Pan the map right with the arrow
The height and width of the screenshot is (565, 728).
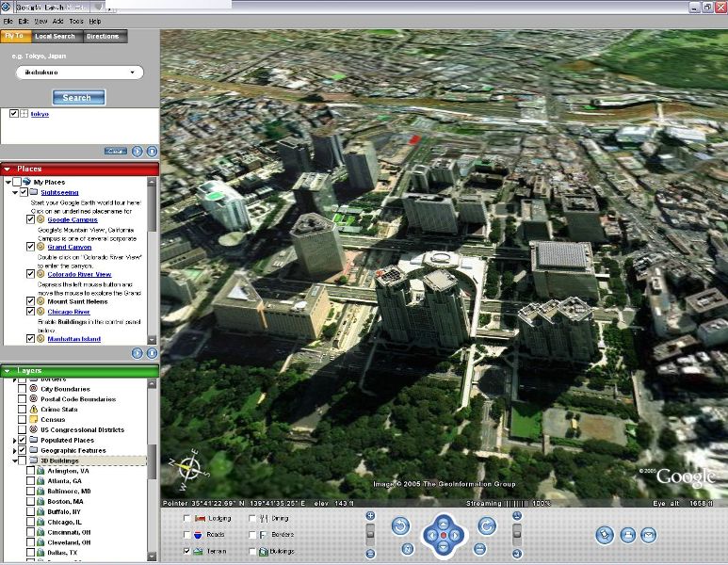455,535
